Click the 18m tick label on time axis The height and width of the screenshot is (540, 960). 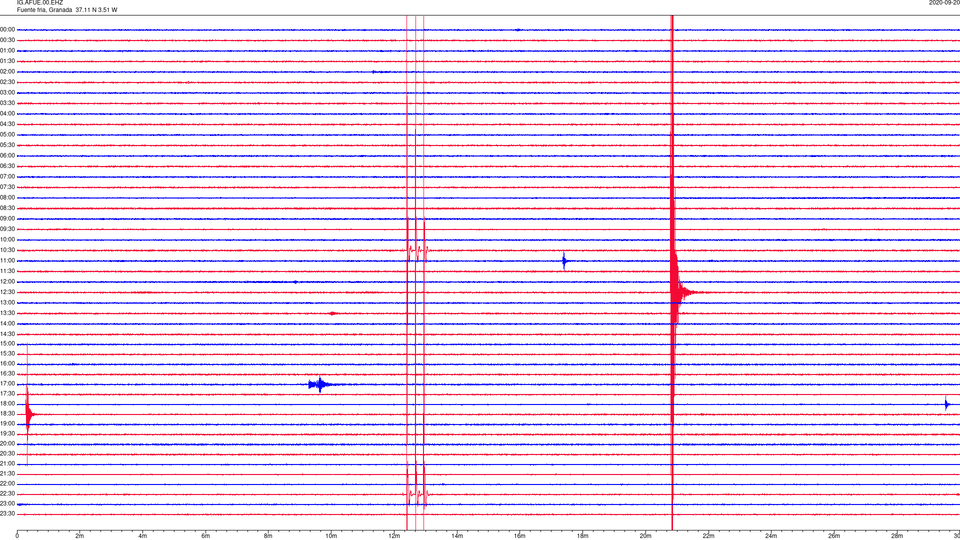[582, 536]
